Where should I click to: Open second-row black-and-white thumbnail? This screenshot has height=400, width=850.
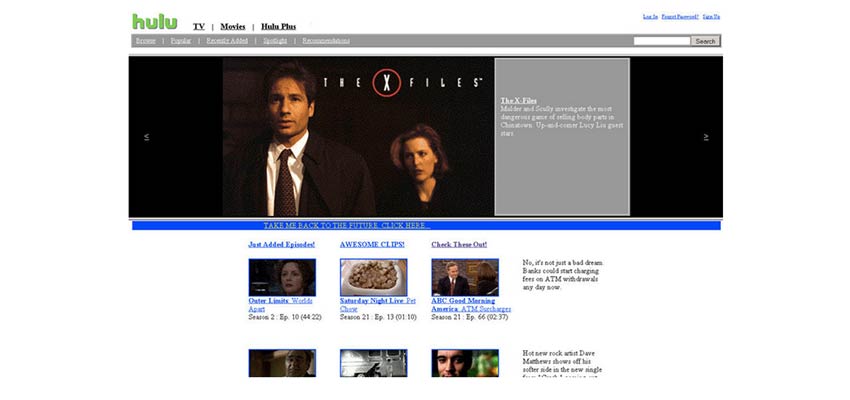click(x=374, y=363)
